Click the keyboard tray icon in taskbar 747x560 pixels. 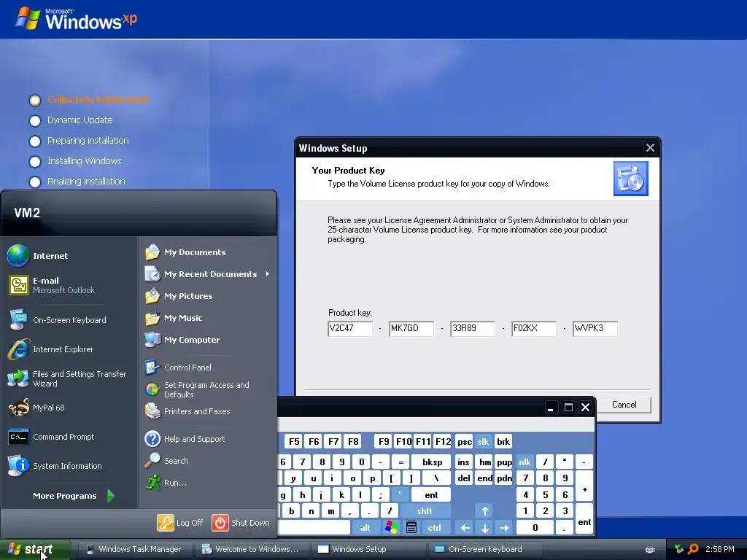tap(650, 549)
